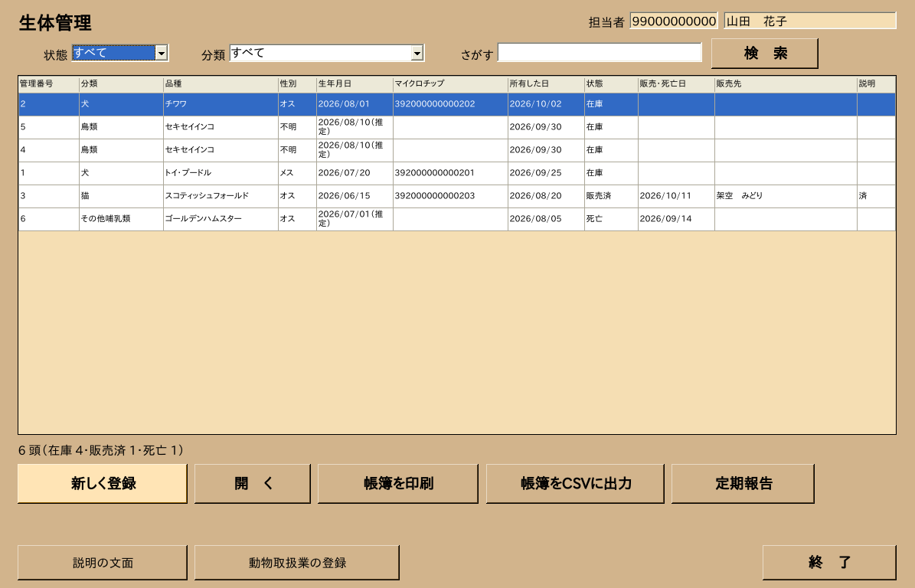Click owned date 2026/10/02 cell
915x588 pixels.
point(546,104)
